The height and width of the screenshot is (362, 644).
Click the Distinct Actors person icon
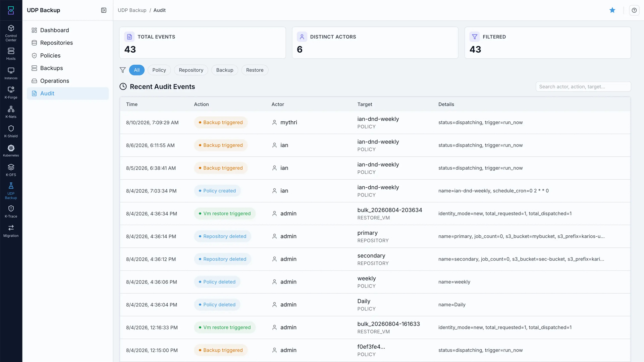pos(302,37)
